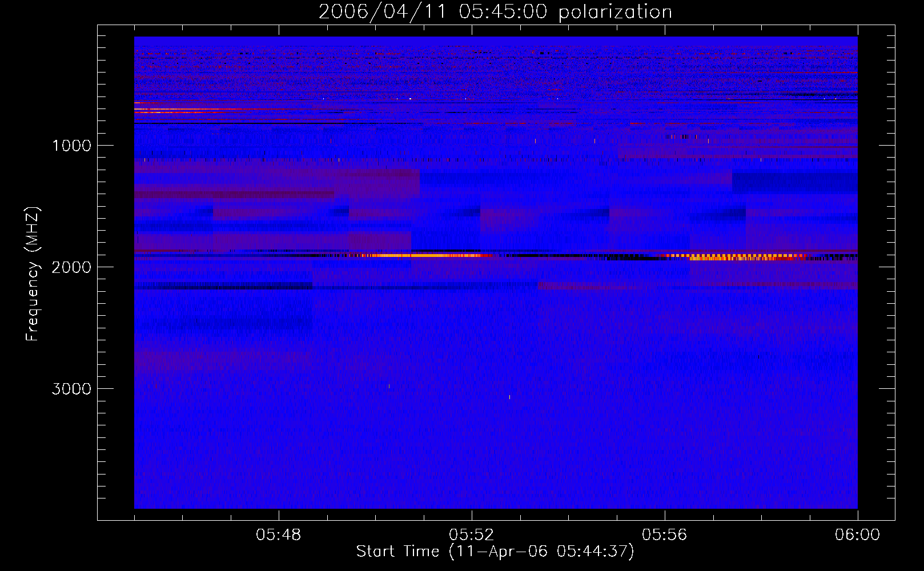Viewport: 924px width, 571px height.
Task: Click the "05:52" time tick label
Action: 472,535
